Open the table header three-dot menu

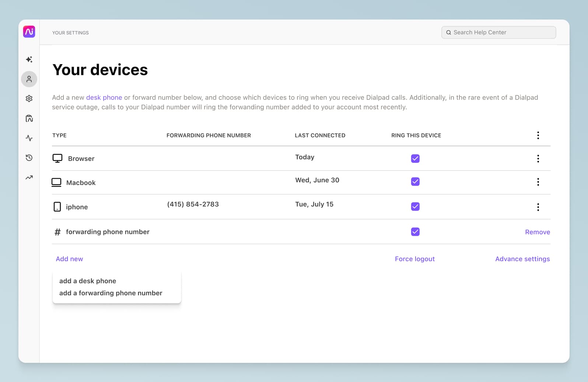[538, 135]
